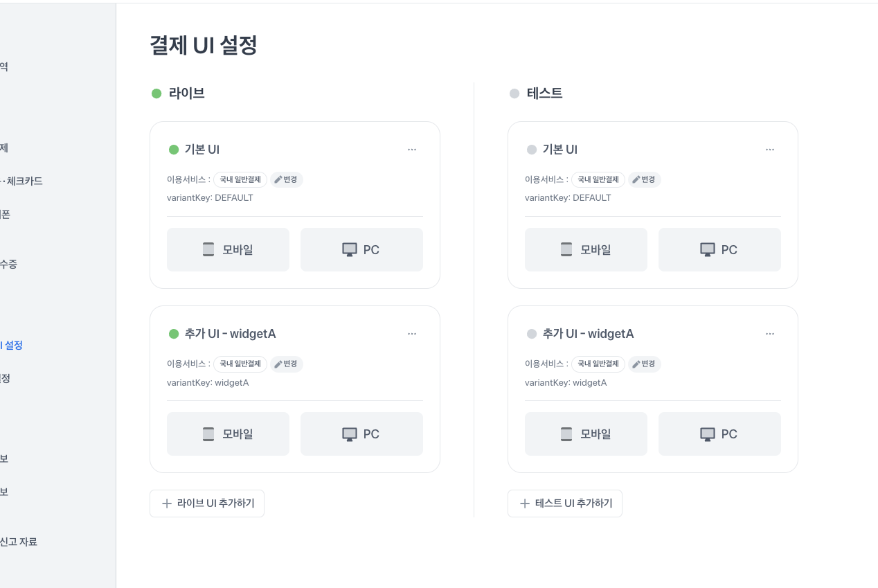
Task: Click 변경 pencil in test widgetA card
Action: [645, 364]
